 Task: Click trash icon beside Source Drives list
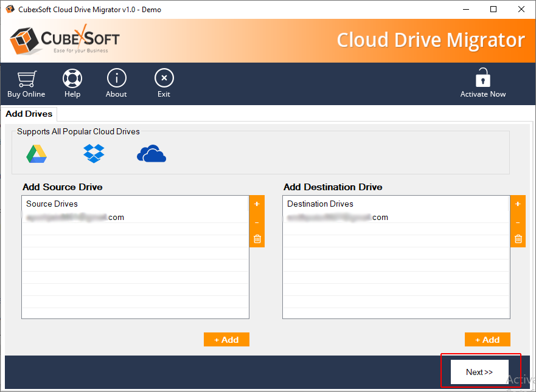coord(257,239)
